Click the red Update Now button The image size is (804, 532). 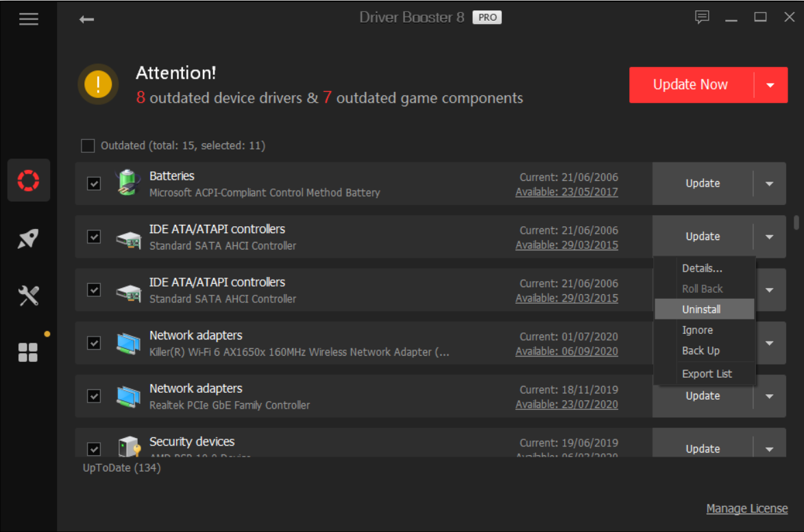[690, 85]
